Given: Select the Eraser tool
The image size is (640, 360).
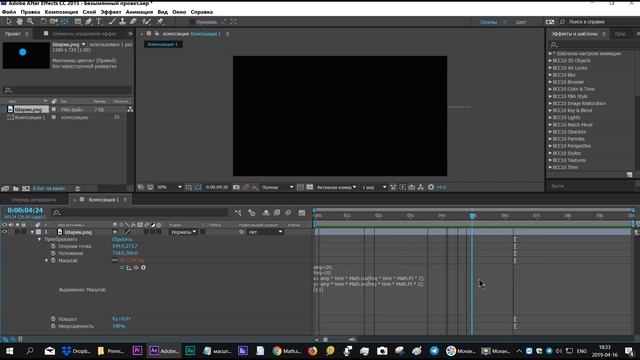Looking at the screenshot, I should pos(133,21).
